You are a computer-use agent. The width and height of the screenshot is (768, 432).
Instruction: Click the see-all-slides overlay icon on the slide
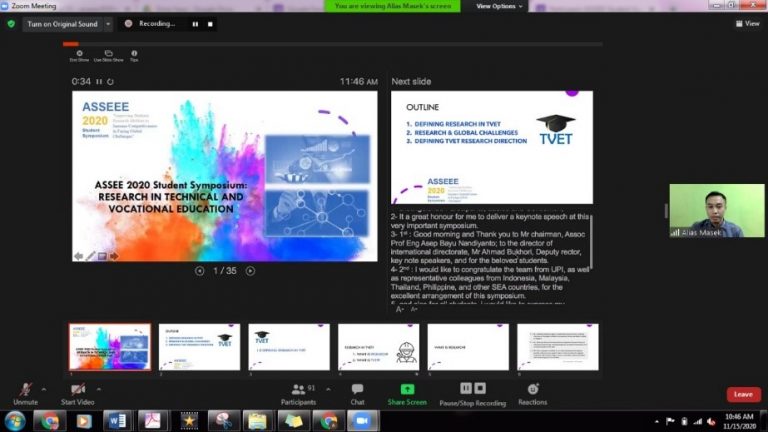click(x=102, y=256)
